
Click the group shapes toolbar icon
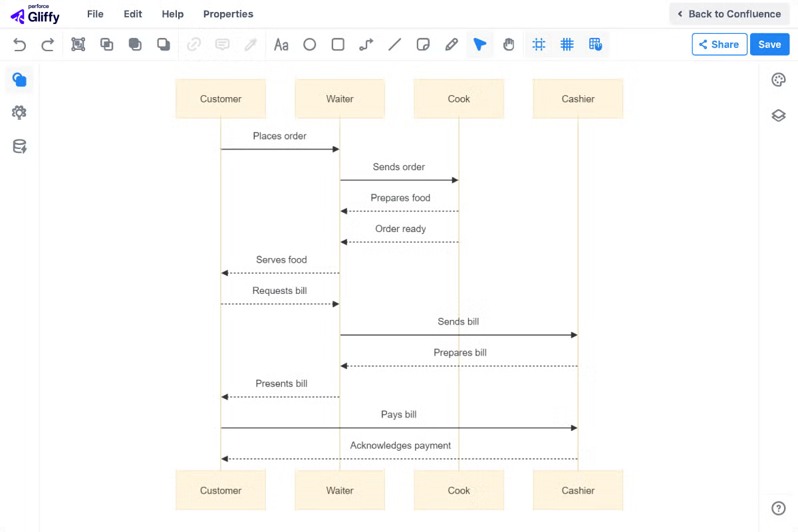point(78,45)
